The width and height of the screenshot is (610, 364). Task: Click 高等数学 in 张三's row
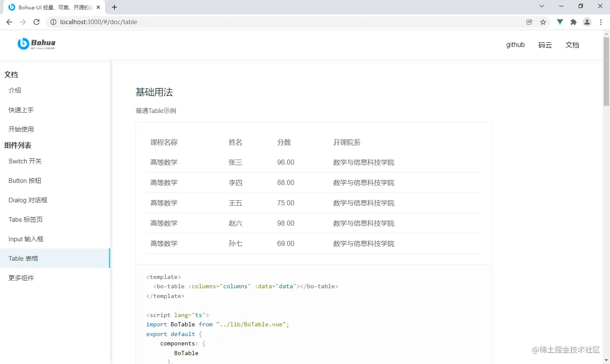click(164, 163)
